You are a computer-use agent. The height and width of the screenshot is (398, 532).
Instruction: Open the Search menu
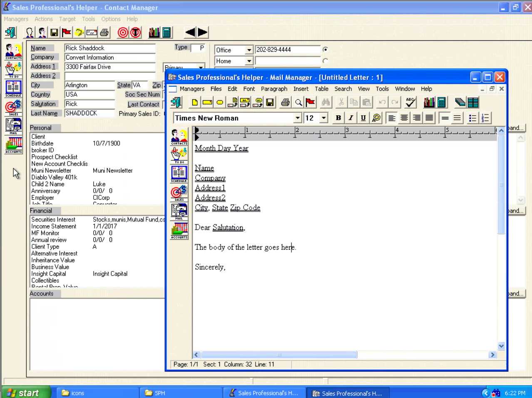[343, 89]
